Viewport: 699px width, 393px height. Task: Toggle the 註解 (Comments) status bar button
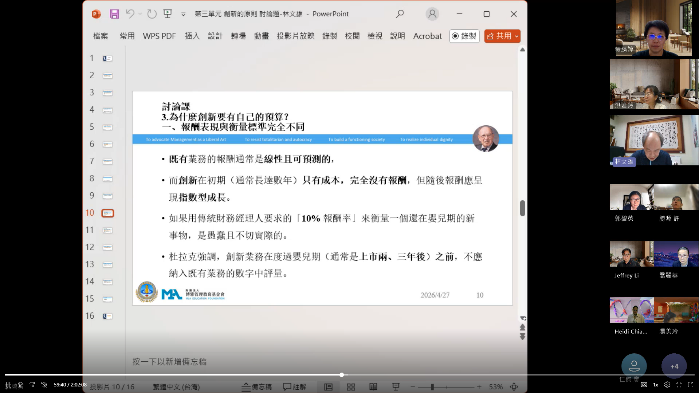point(295,387)
